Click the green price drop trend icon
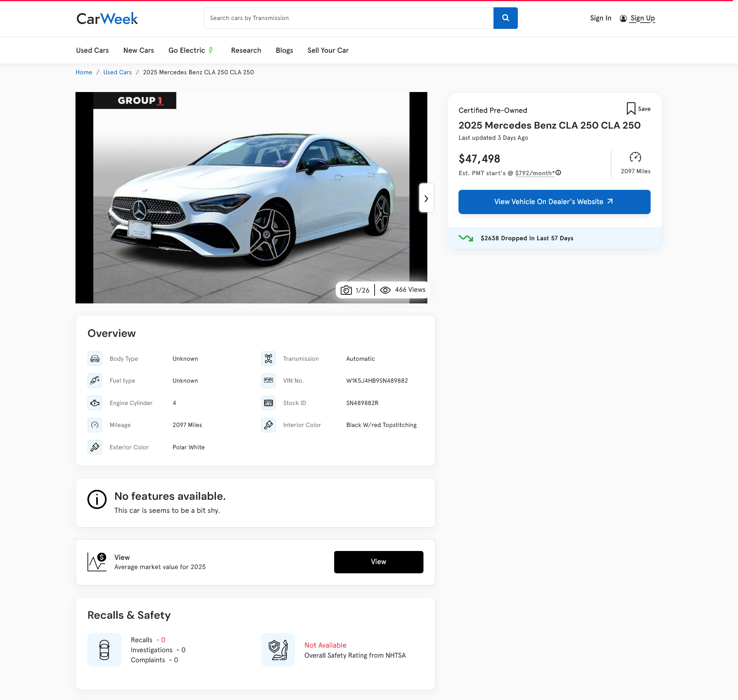This screenshot has height=700, width=738. (x=466, y=238)
